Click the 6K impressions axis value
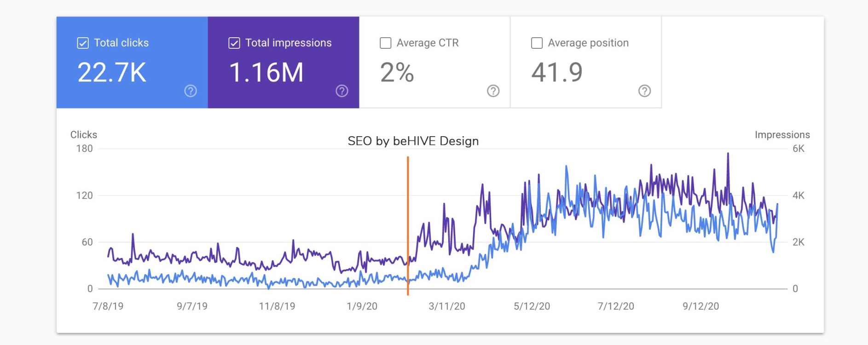868x345 pixels. 799,149
